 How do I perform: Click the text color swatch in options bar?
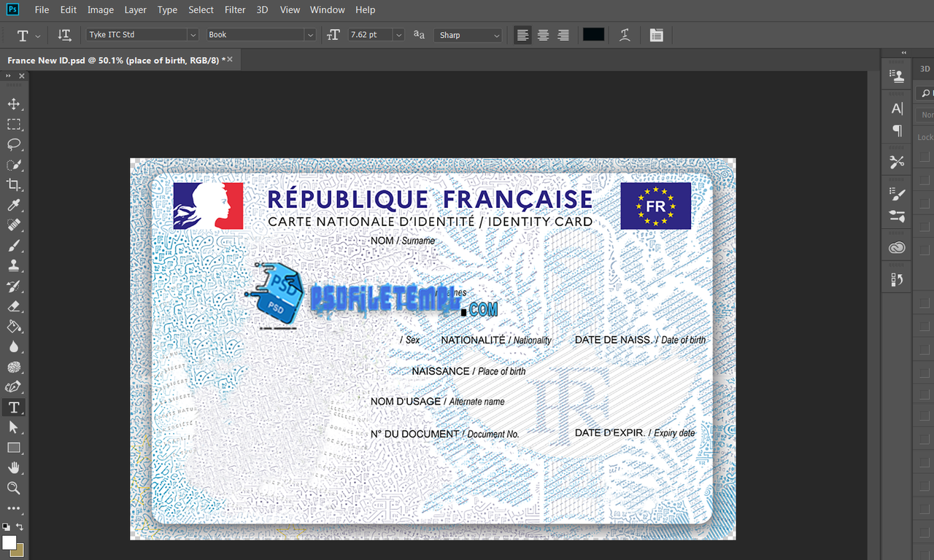coord(593,35)
